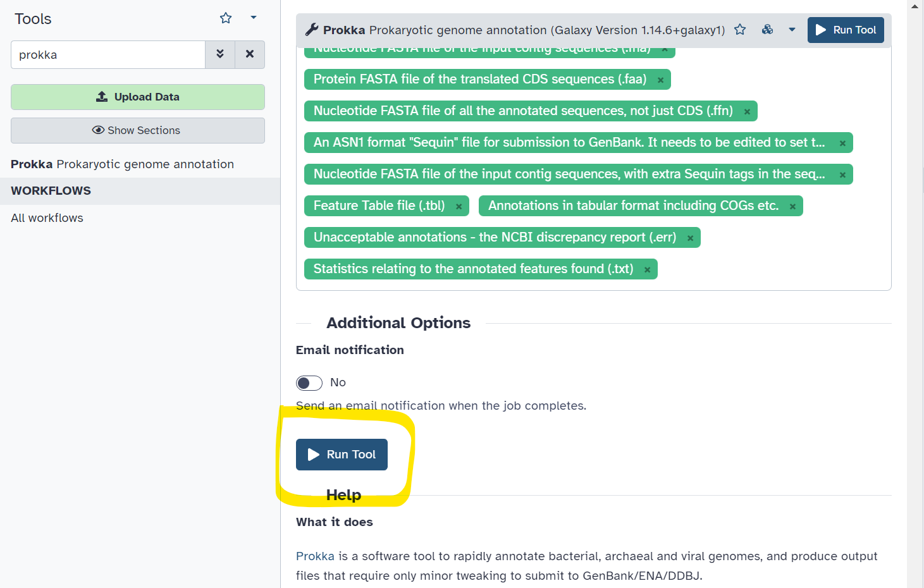Image resolution: width=924 pixels, height=588 pixels.
Task: Open tool versions cubes icon
Action: click(767, 30)
